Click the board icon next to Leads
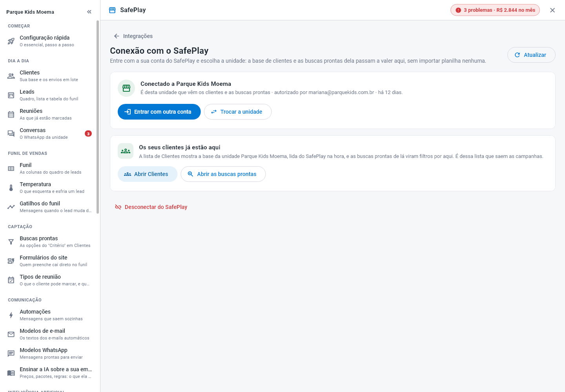565x392 pixels. pos(11,95)
